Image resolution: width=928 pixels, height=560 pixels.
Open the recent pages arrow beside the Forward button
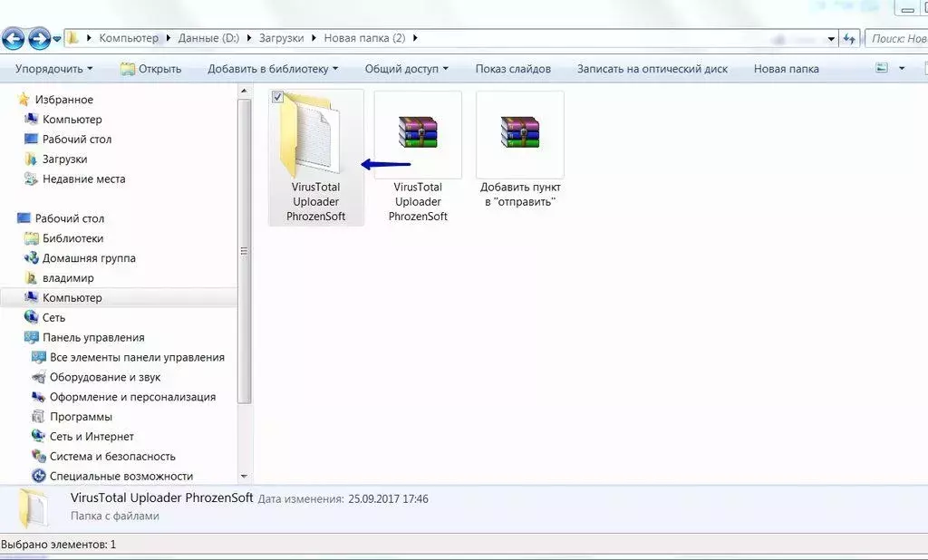(x=57, y=39)
